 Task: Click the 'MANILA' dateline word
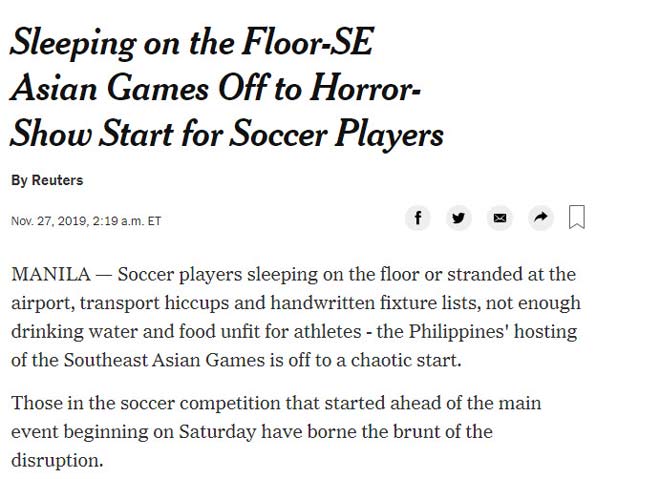point(48,275)
